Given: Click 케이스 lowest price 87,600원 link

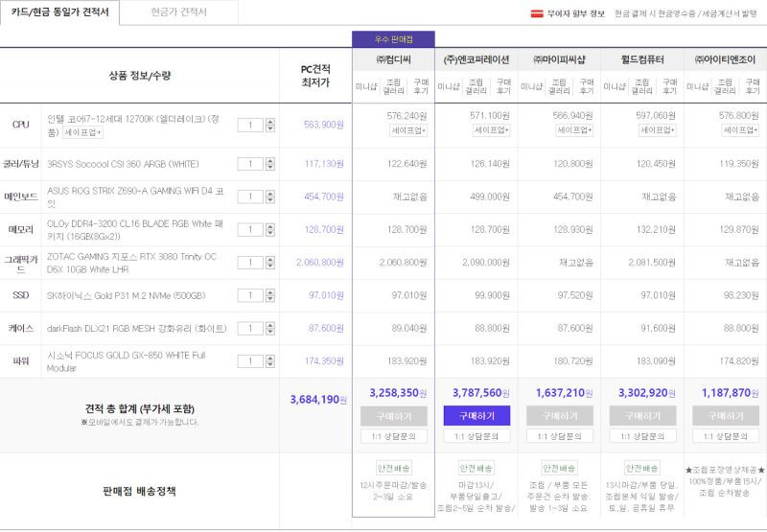Looking at the screenshot, I should click(326, 328).
